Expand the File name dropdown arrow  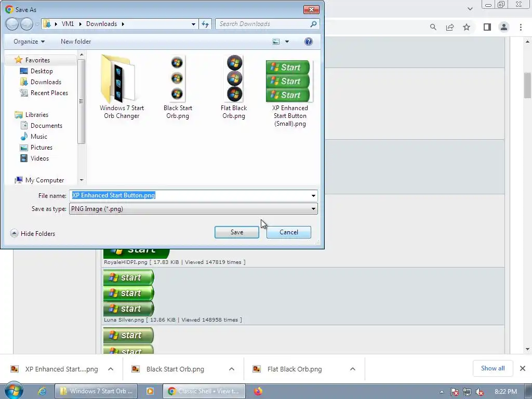pyautogui.click(x=313, y=195)
